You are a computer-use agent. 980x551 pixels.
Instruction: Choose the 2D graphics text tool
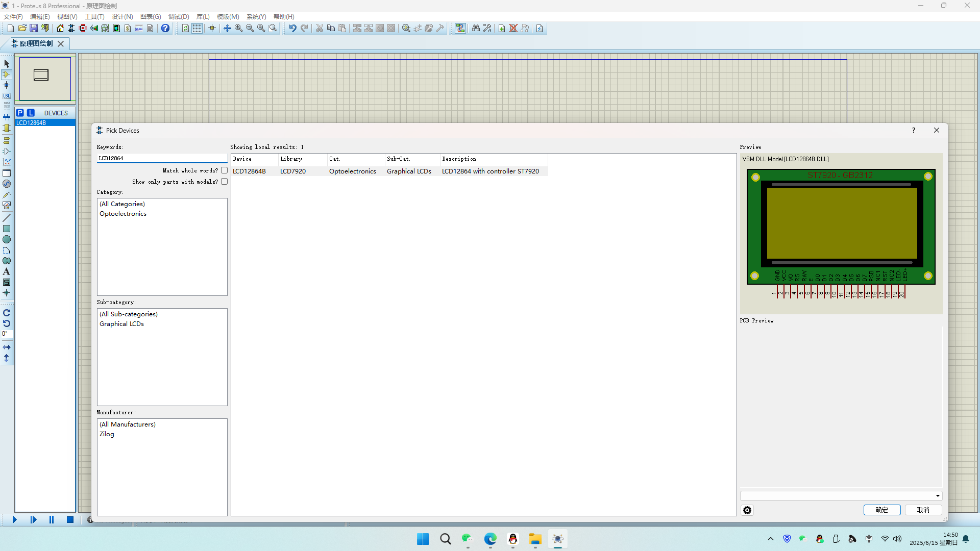coord(7,272)
